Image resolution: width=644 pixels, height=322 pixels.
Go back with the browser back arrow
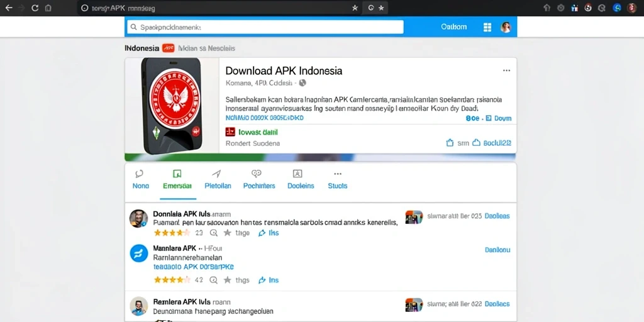pyautogui.click(x=8, y=8)
